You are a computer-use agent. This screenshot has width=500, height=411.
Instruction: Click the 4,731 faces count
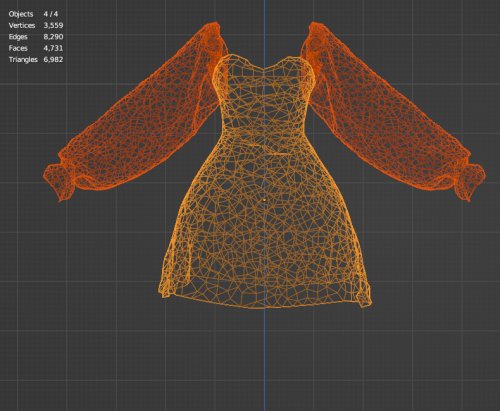[53, 48]
